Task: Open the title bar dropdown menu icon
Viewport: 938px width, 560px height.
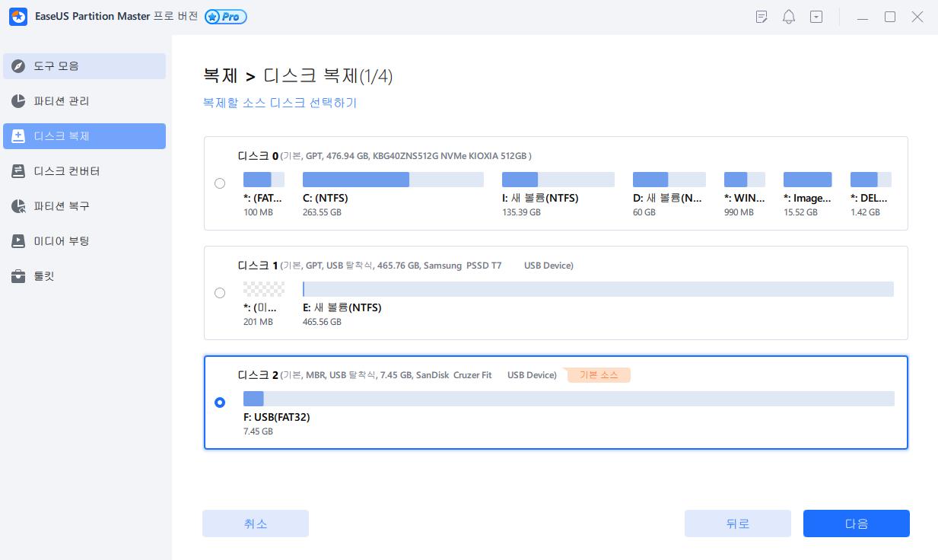Action: click(x=816, y=17)
